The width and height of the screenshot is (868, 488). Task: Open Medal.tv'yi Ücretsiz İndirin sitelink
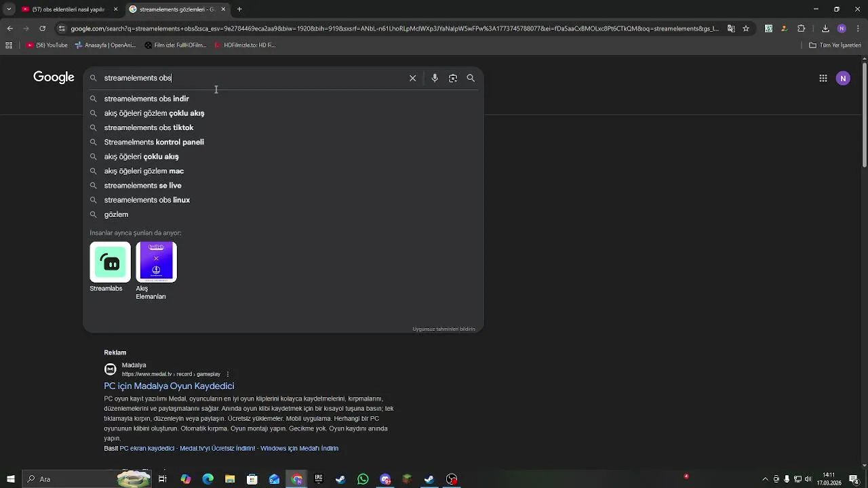218,449
